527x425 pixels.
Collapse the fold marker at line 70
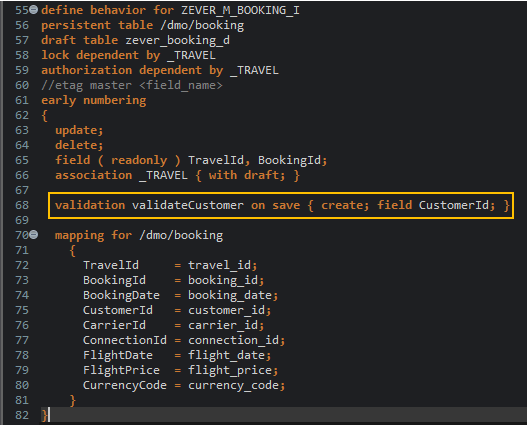[x=34, y=235]
